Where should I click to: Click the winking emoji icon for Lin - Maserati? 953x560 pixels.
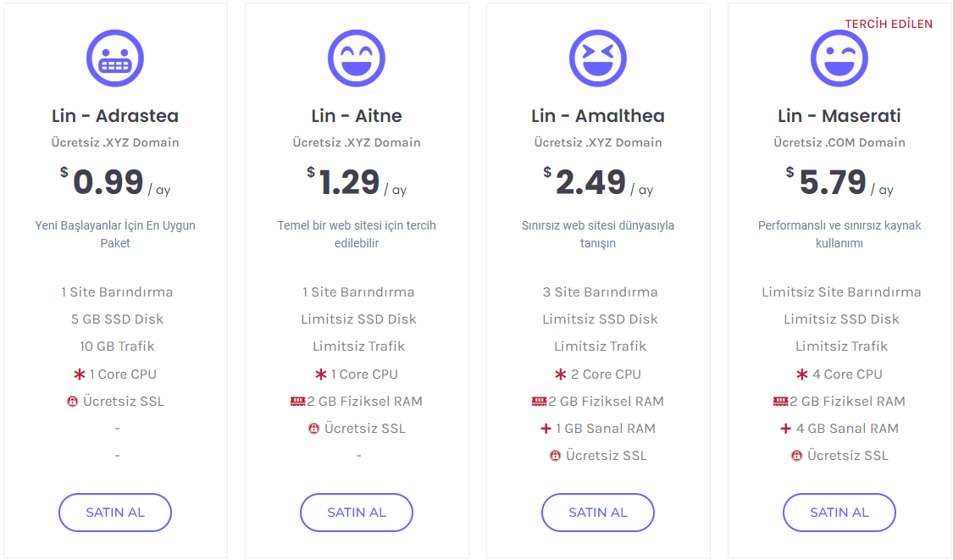[839, 58]
